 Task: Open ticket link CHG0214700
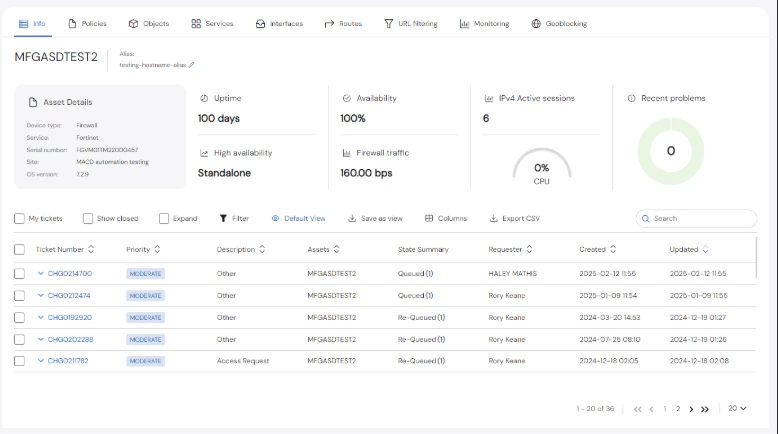pos(69,273)
